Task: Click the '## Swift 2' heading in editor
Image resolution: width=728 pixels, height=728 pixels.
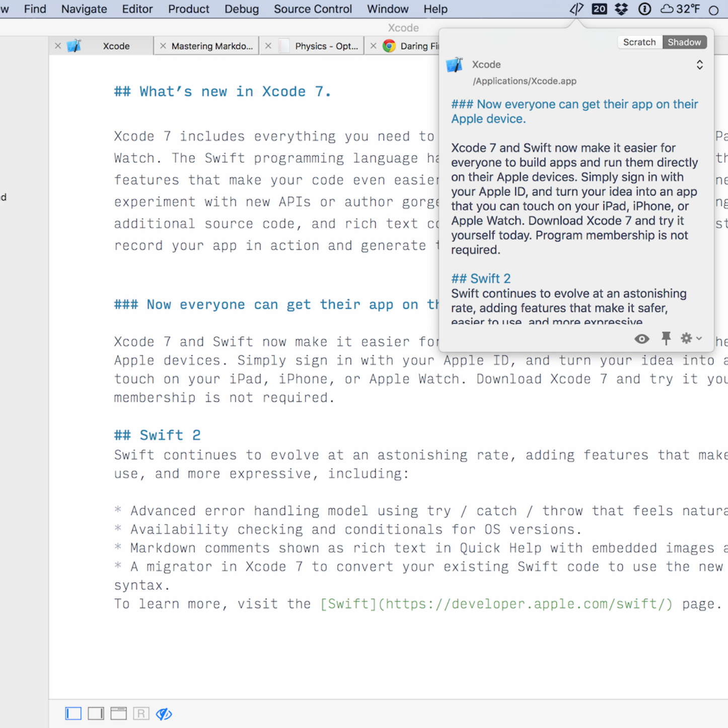Action: tap(157, 435)
